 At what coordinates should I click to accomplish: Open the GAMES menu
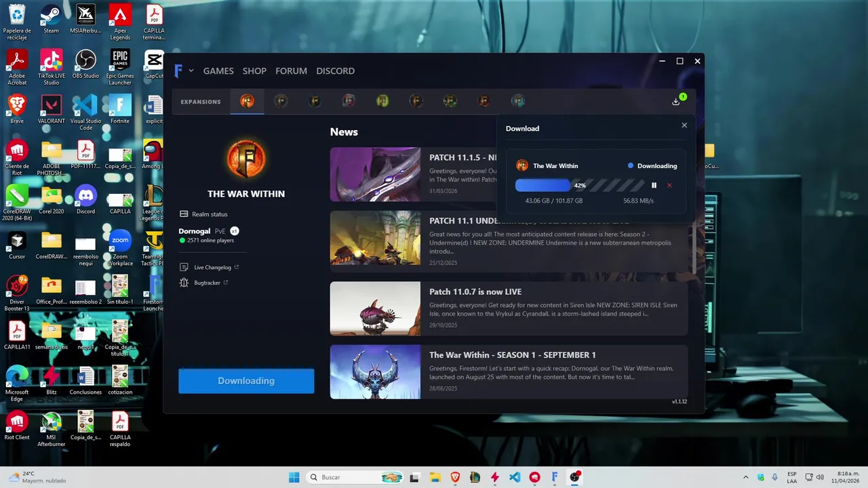click(218, 70)
